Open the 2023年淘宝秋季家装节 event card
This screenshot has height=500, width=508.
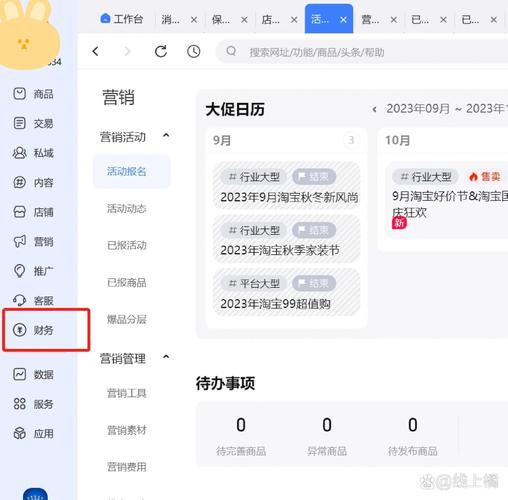pos(286,239)
